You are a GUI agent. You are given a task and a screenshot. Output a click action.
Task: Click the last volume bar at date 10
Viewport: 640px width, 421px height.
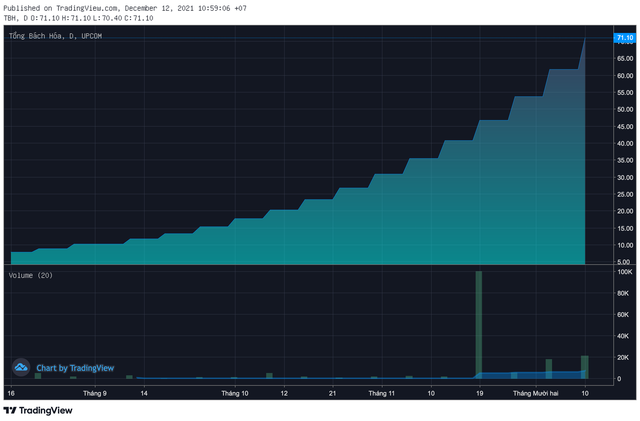point(585,367)
